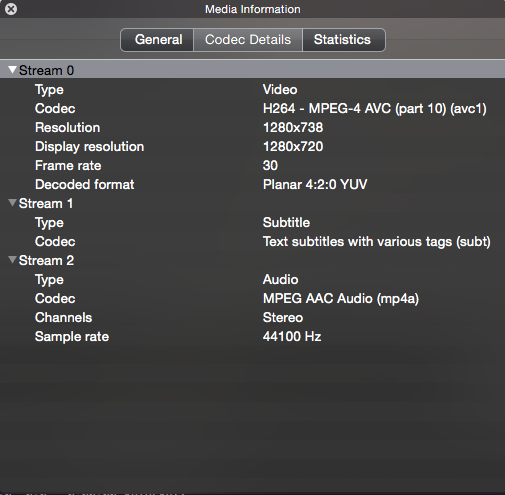
Task: Select the Codec Details tab
Action: click(248, 40)
